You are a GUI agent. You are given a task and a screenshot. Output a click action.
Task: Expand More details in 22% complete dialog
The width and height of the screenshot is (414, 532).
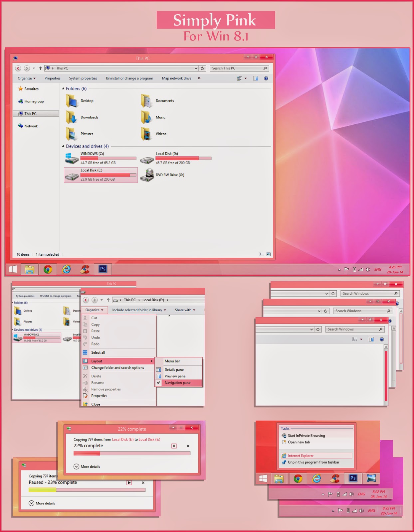point(87,466)
